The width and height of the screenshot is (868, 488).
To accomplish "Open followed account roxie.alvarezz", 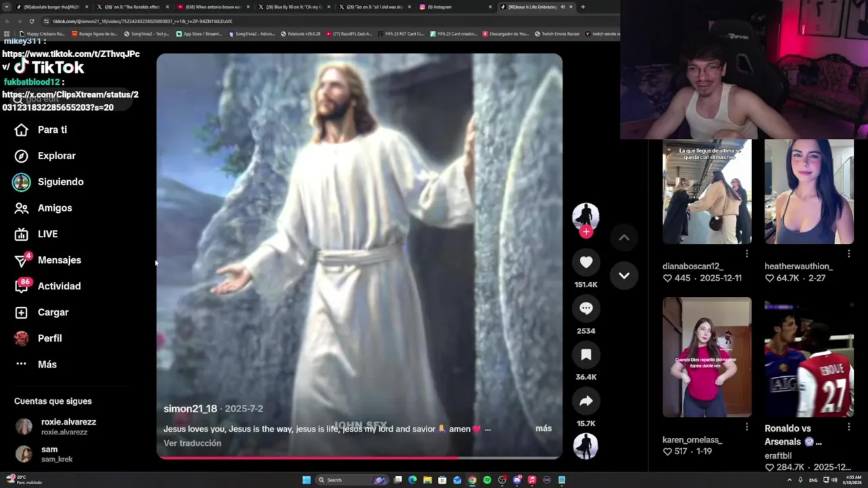I will pos(56,426).
